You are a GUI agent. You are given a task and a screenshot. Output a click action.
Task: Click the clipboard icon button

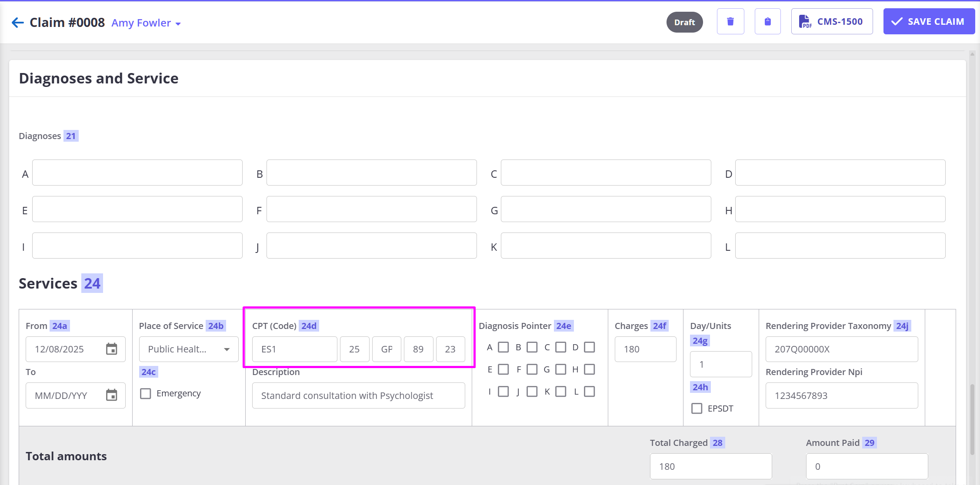[x=767, y=21]
